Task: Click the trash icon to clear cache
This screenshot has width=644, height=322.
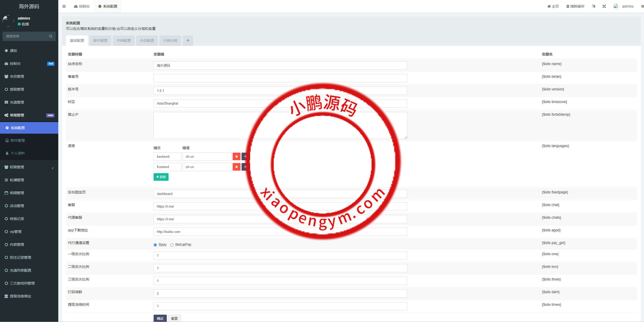Action: tap(568, 6)
